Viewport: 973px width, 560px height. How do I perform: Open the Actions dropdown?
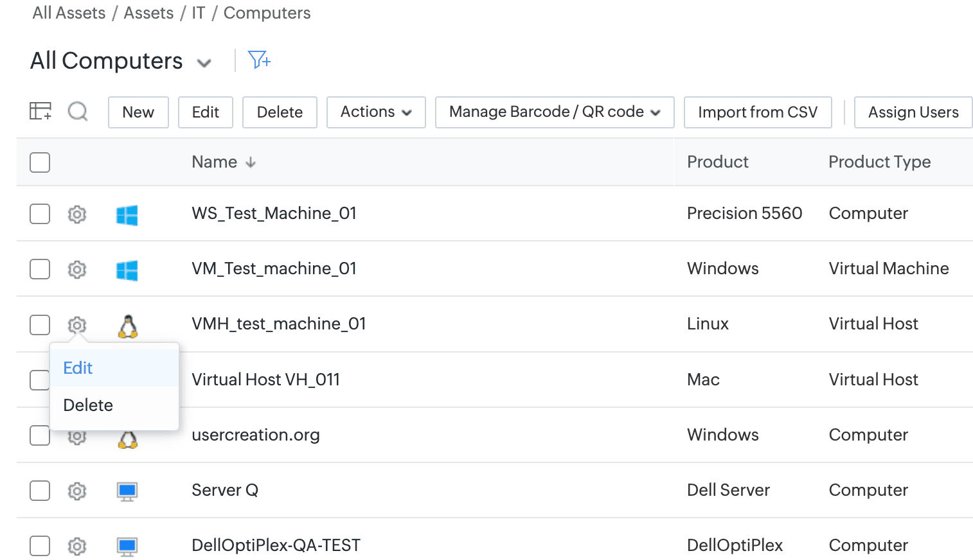(x=376, y=112)
